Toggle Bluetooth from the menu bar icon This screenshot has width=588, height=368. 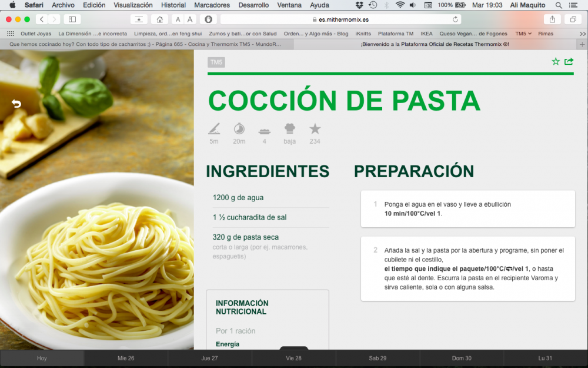coord(386,5)
